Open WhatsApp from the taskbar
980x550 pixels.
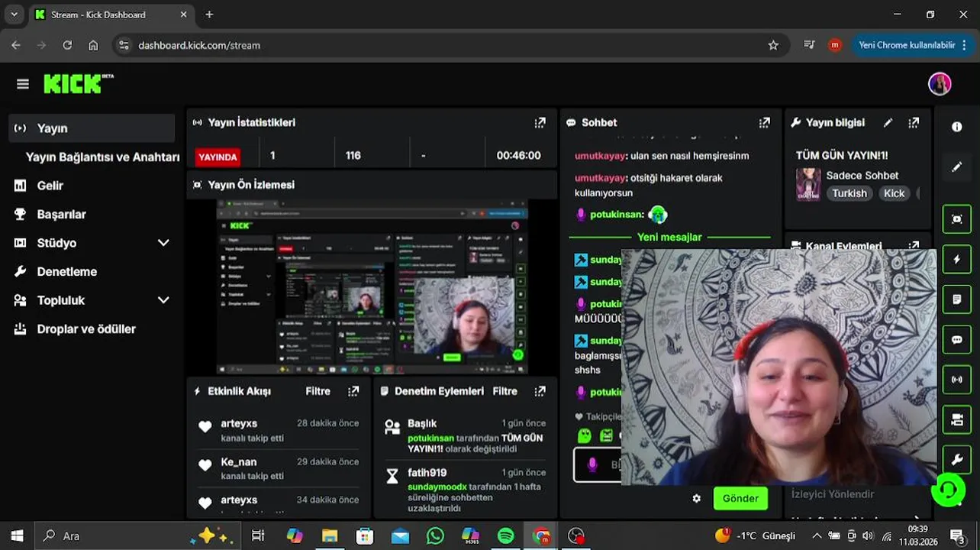click(435, 535)
